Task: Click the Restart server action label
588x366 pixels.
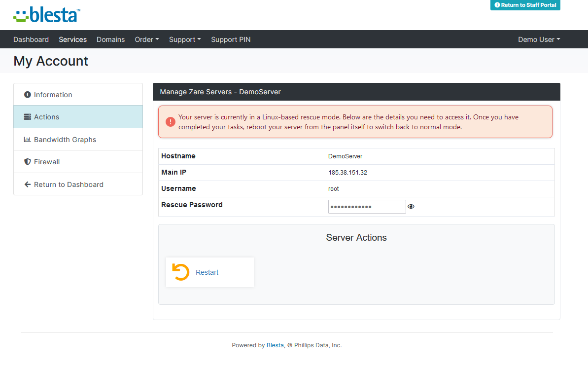Action: point(207,272)
